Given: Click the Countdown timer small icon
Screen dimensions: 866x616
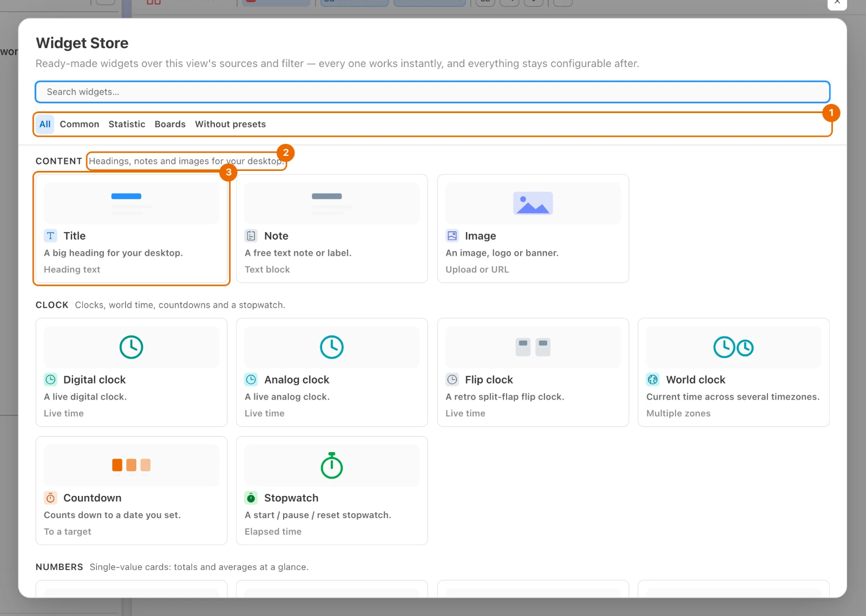Looking at the screenshot, I should pos(50,498).
